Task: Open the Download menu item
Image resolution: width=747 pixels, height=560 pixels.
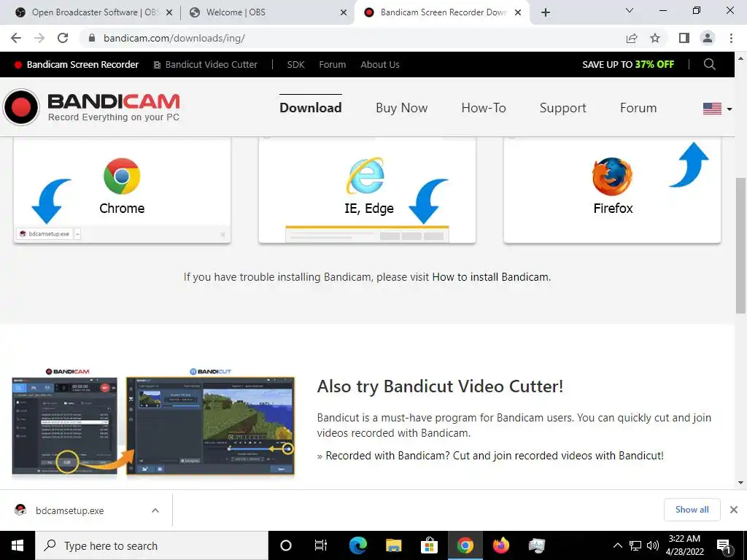Action: click(311, 108)
